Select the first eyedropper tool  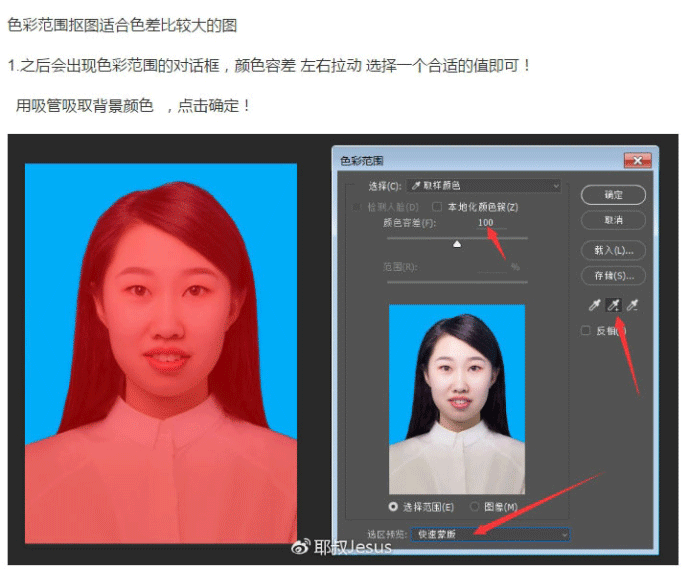(594, 305)
